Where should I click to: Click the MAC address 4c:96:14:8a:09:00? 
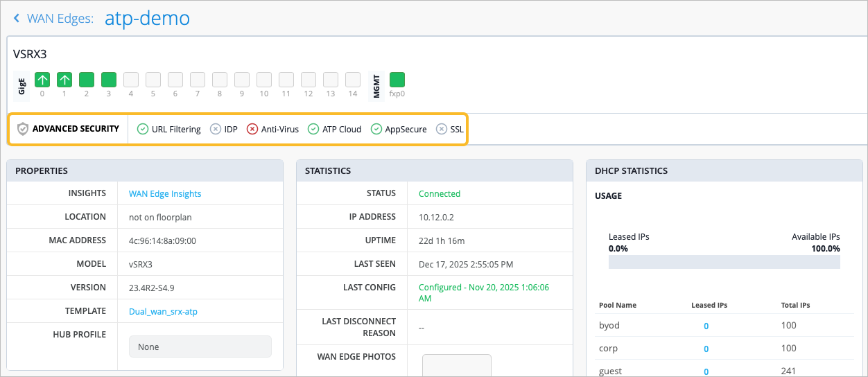point(163,240)
